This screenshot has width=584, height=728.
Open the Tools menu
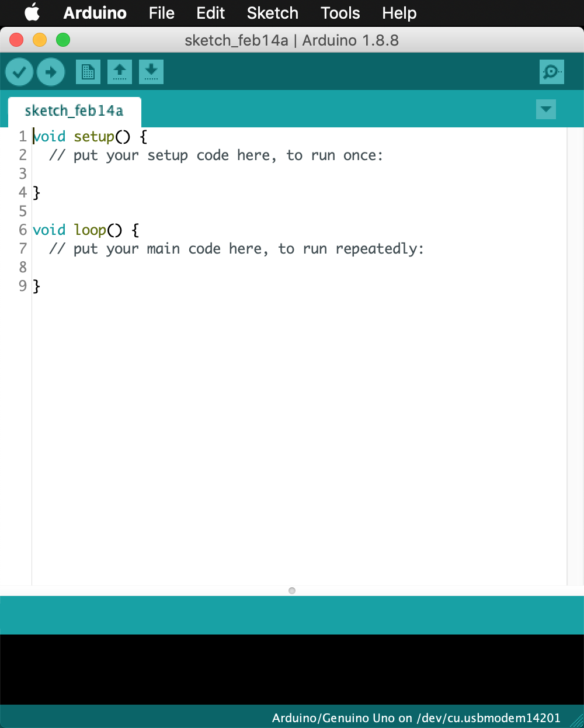340,13
